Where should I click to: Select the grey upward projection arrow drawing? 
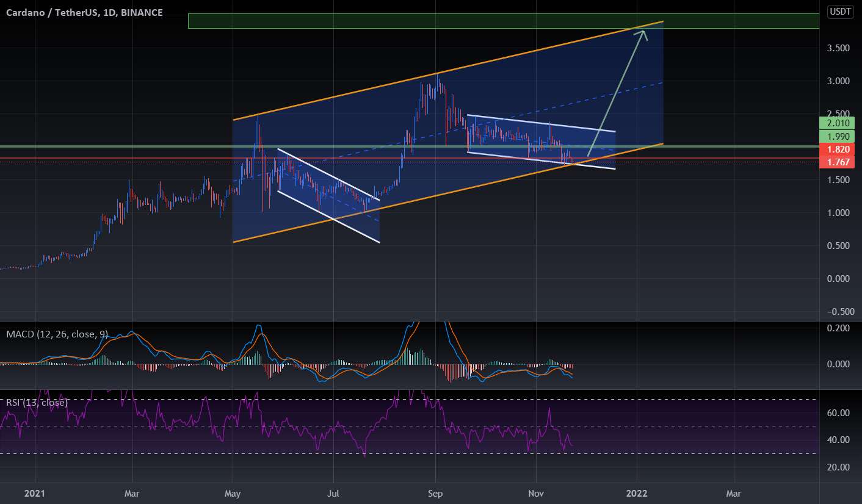click(x=615, y=93)
